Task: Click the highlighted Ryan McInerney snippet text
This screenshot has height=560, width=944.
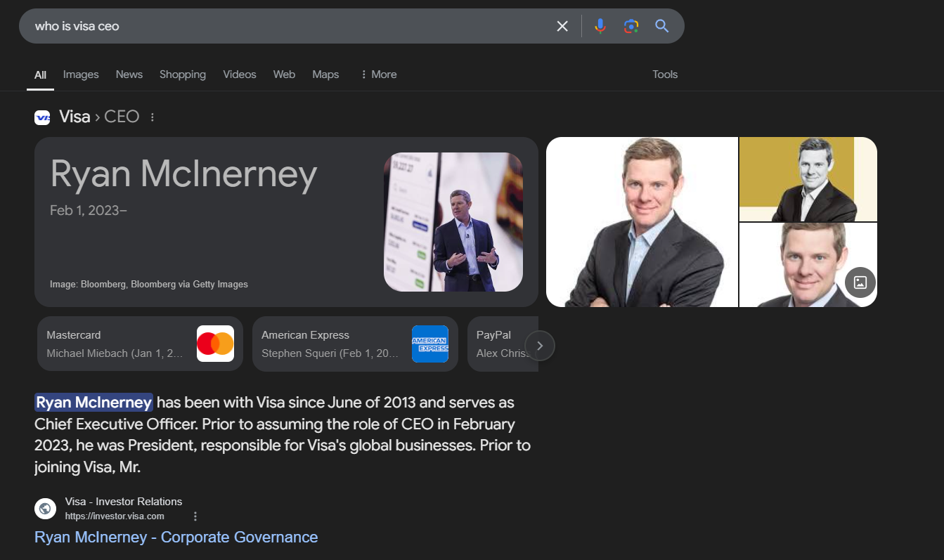Action: click(x=93, y=403)
